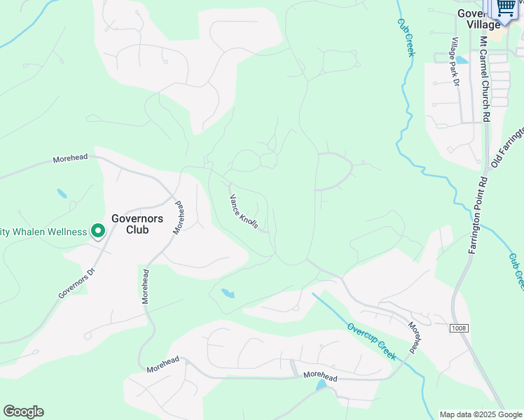Click the Map data ©2025 Google attribution

coord(481,414)
